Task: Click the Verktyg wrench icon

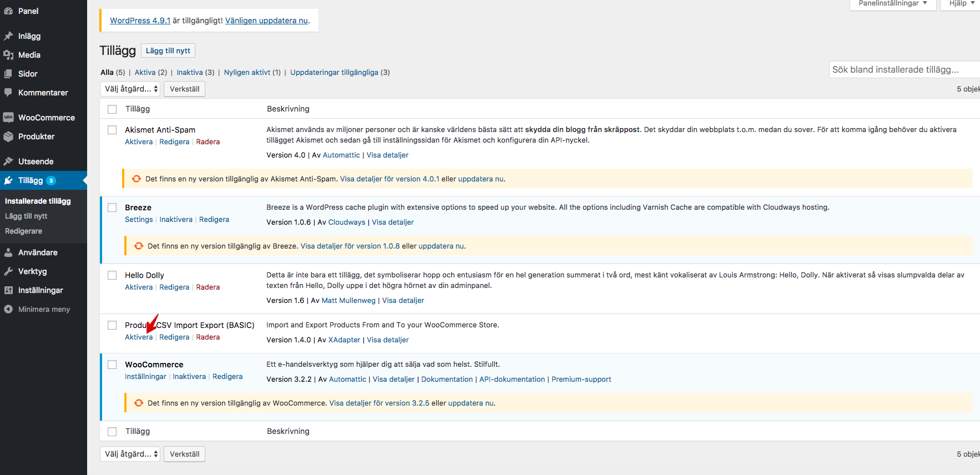Action: [8, 271]
